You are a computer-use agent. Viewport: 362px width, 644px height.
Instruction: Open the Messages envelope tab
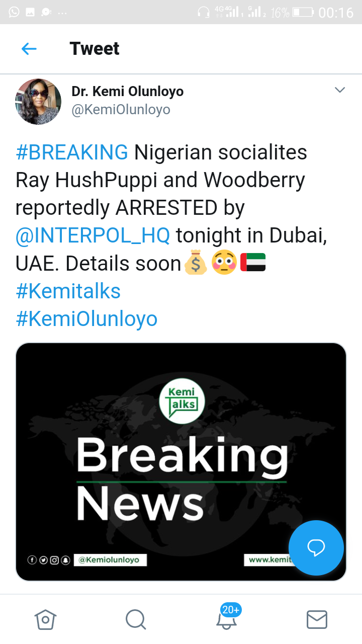point(317,619)
